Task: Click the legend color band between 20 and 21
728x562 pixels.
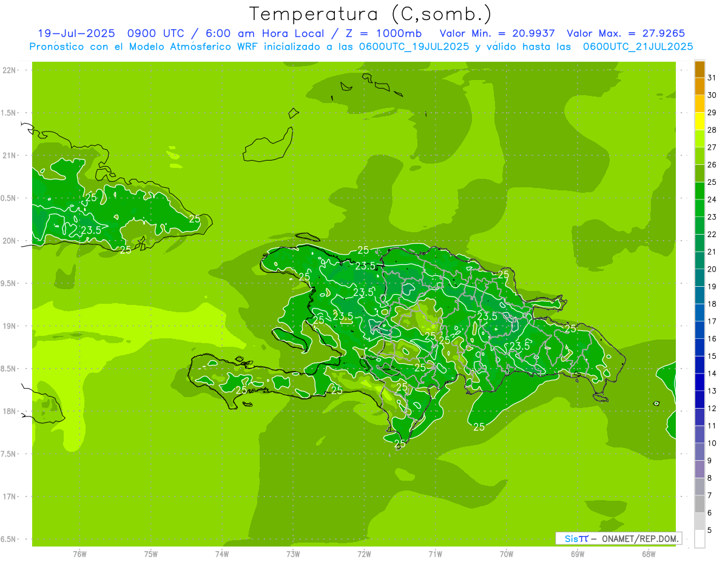Action: (x=699, y=260)
